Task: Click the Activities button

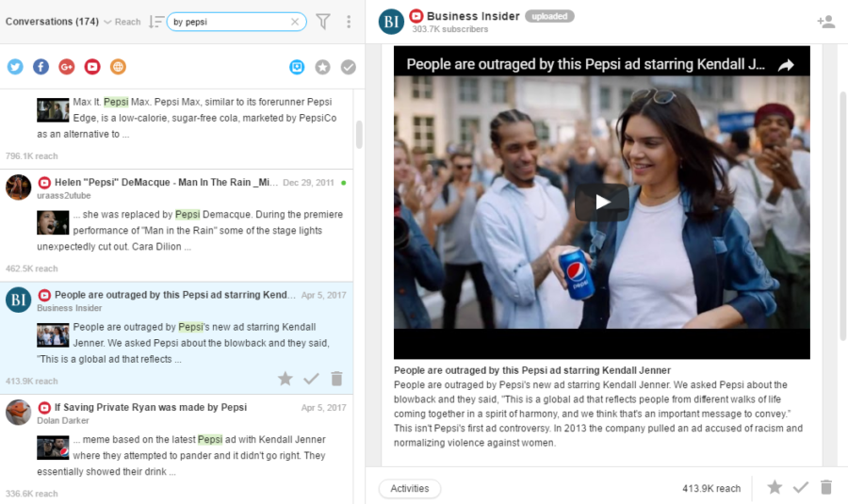Action: click(410, 488)
